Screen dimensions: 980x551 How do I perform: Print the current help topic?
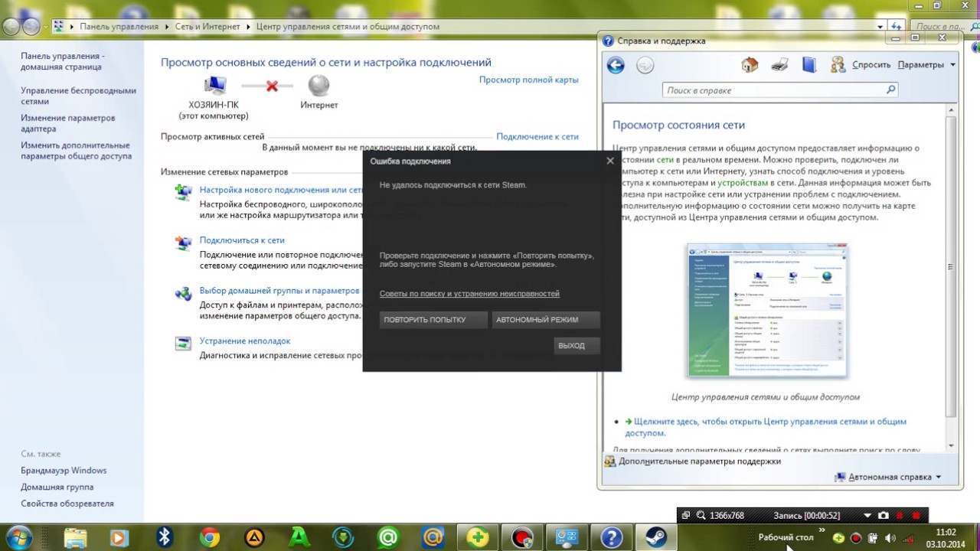779,65
